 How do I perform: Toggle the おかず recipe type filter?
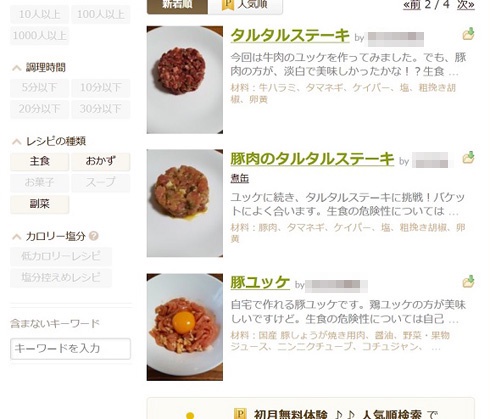[x=101, y=162]
